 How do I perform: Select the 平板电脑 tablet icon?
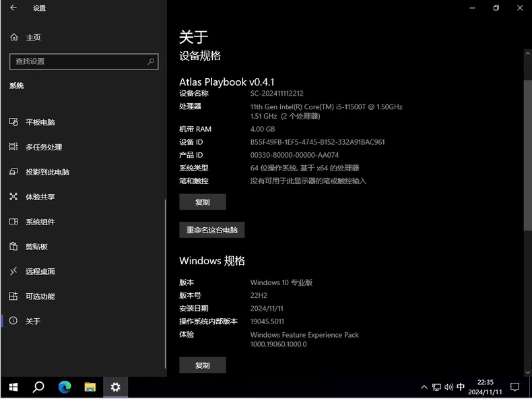tap(13, 122)
